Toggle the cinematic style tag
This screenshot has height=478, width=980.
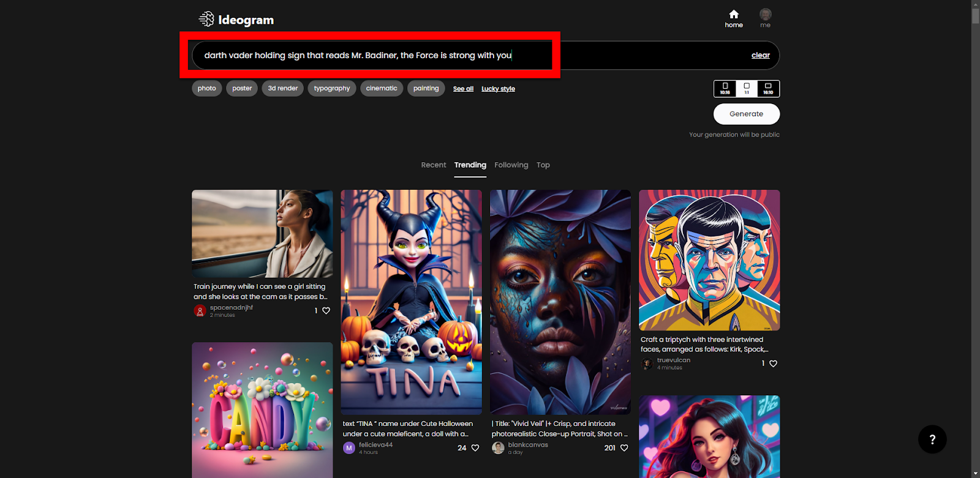click(x=382, y=88)
